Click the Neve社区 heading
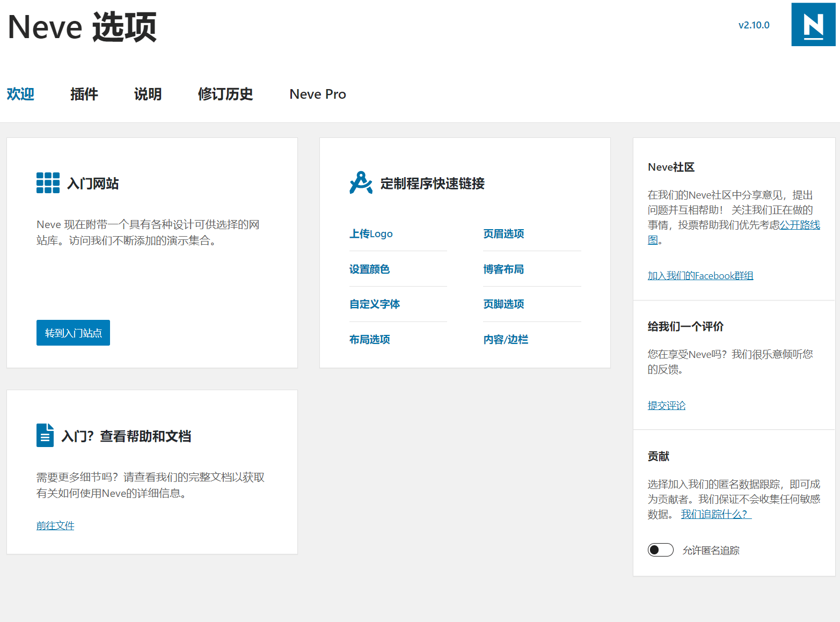 click(671, 167)
